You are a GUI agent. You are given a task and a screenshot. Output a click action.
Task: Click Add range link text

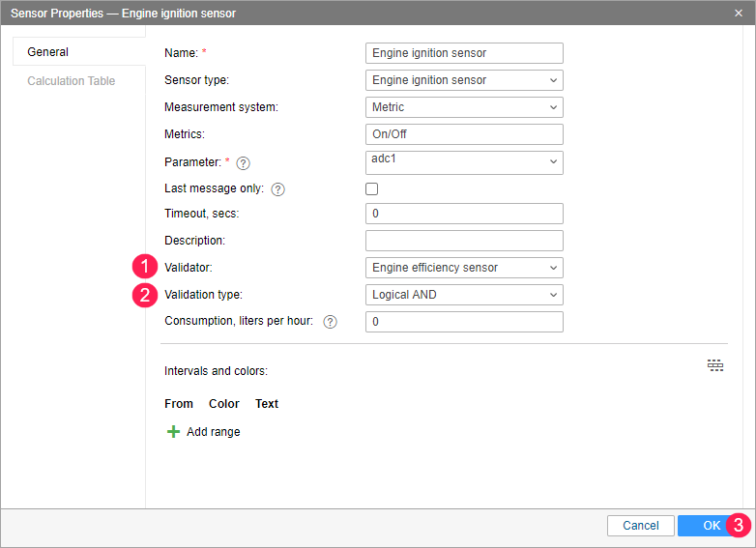click(213, 432)
